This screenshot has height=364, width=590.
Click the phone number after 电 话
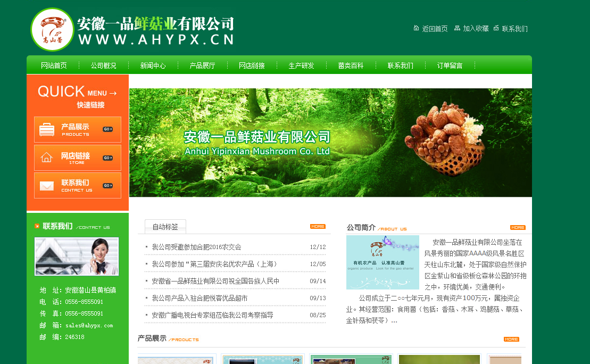[84, 302]
